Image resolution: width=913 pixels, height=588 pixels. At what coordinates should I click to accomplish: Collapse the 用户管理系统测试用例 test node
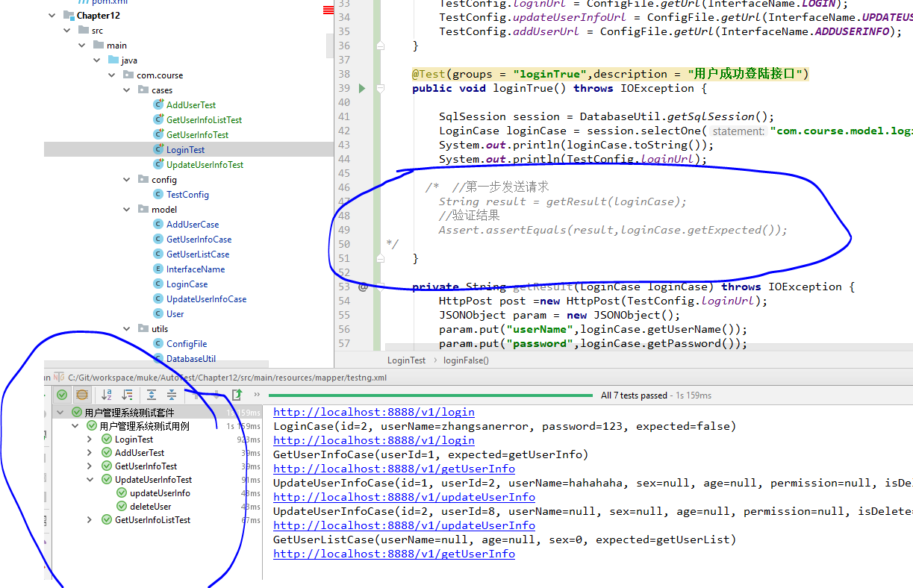75,426
